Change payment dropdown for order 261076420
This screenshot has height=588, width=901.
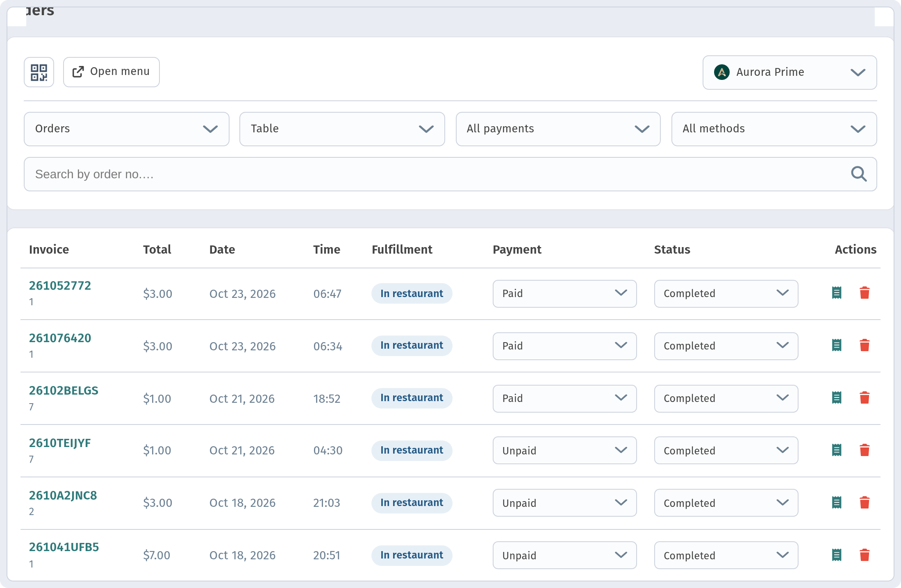564,346
